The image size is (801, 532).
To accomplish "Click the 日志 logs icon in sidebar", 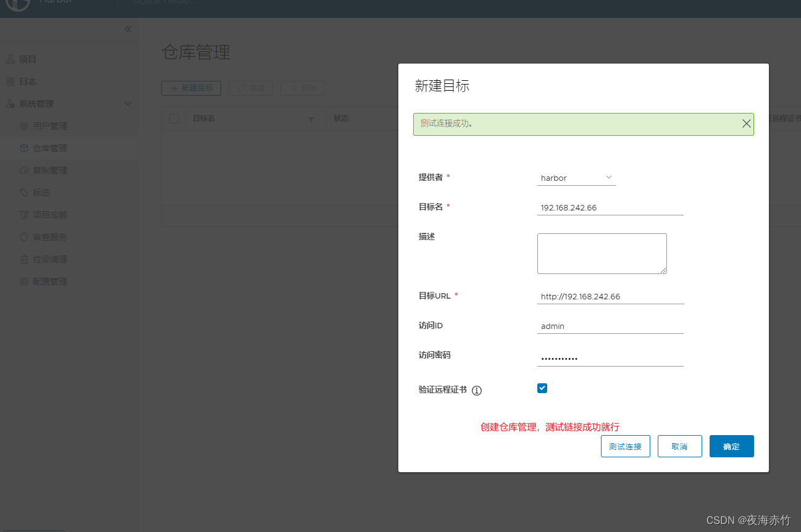I will pyautogui.click(x=10, y=81).
